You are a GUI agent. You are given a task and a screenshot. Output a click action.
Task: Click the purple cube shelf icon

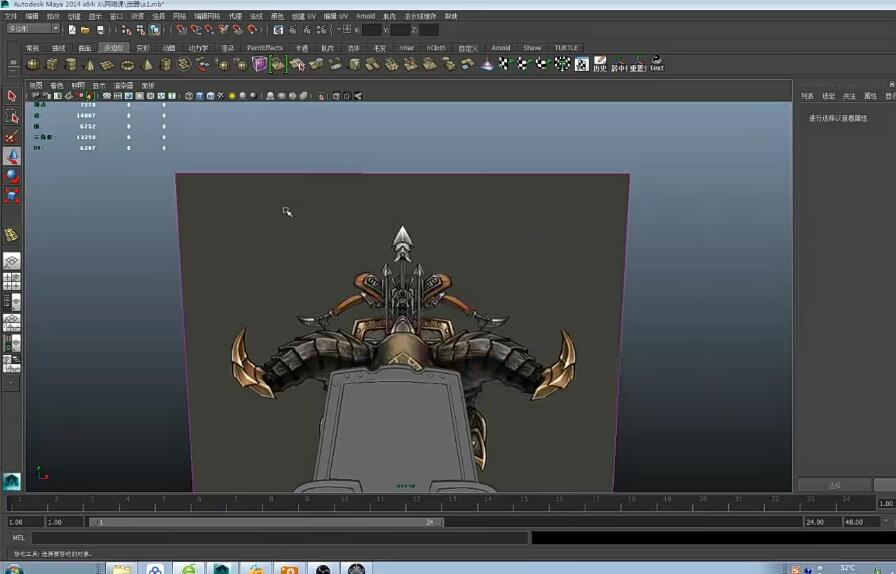coord(260,64)
